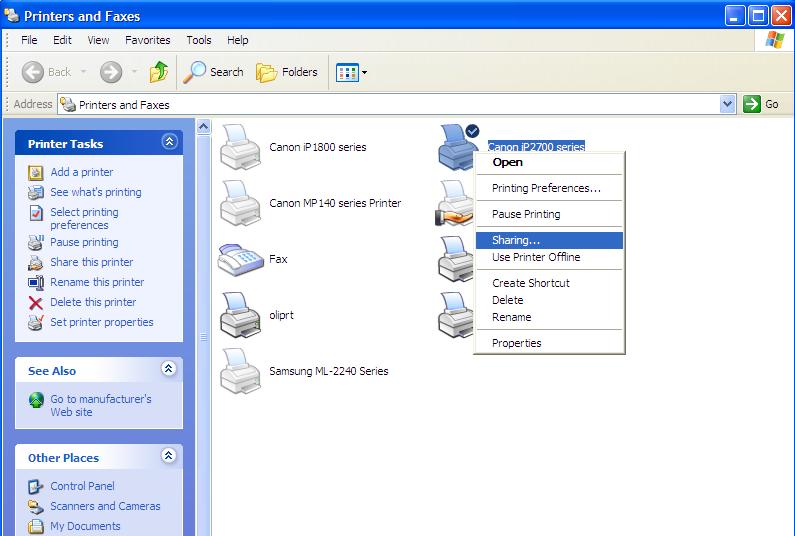Click the Canon iP2700 series label
795x536 pixels.
536,147
